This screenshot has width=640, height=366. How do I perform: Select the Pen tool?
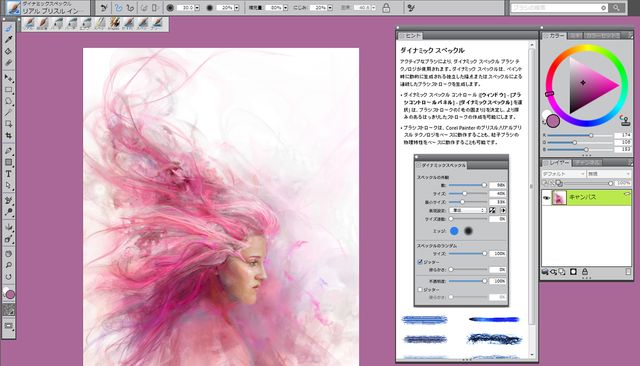pos(9,151)
